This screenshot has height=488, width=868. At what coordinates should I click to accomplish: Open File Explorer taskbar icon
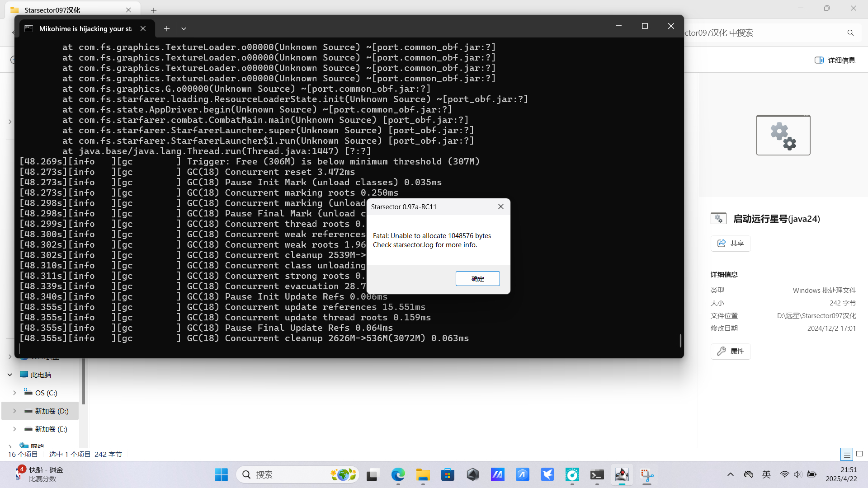(423, 474)
